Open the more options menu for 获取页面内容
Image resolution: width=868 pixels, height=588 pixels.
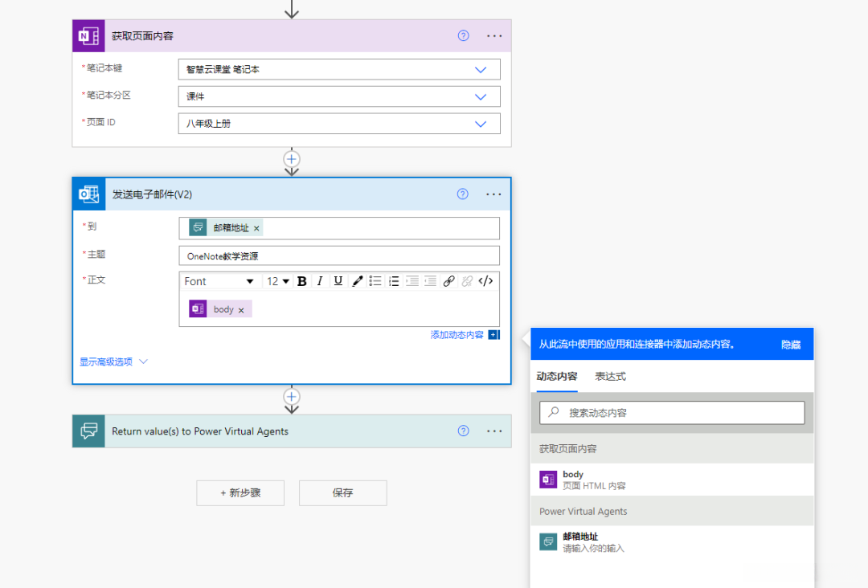point(494,36)
